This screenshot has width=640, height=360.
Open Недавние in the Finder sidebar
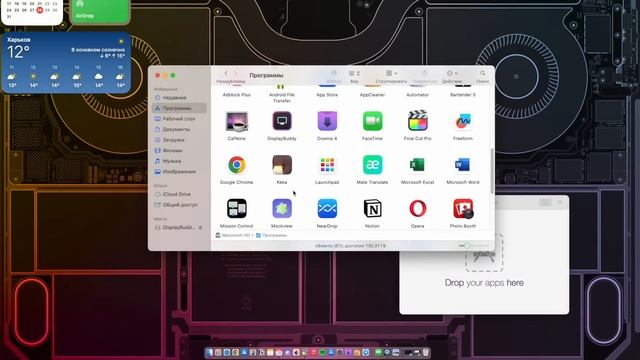(x=179, y=98)
